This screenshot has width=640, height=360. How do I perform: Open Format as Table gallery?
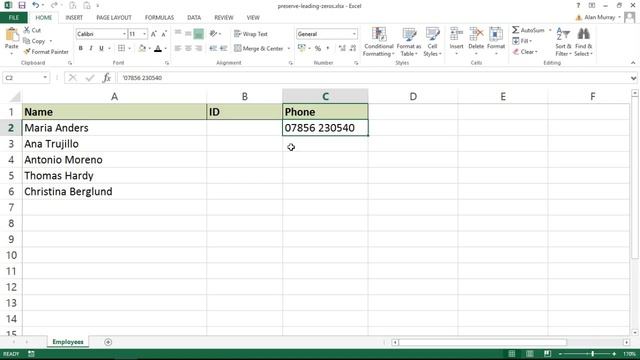pyautogui.click(x=409, y=42)
